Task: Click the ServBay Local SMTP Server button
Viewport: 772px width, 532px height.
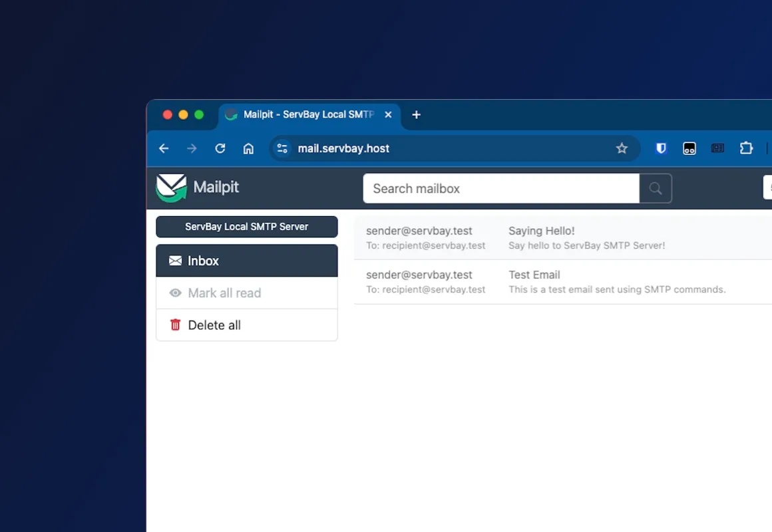Action: coord(246,227)
